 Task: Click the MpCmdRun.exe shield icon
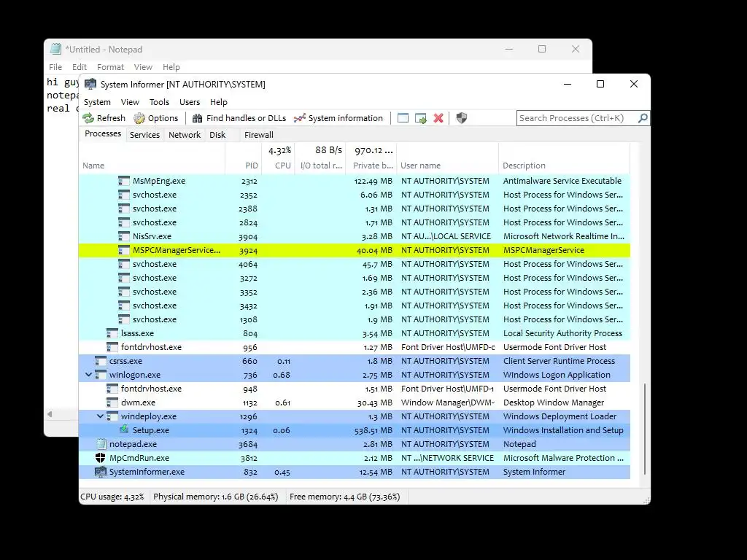(x=100, y=458)
